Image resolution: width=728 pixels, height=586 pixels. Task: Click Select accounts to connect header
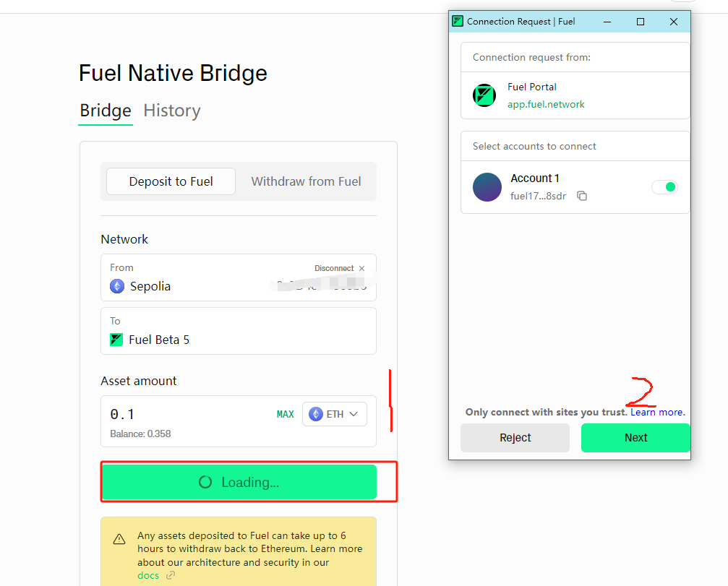534,146
